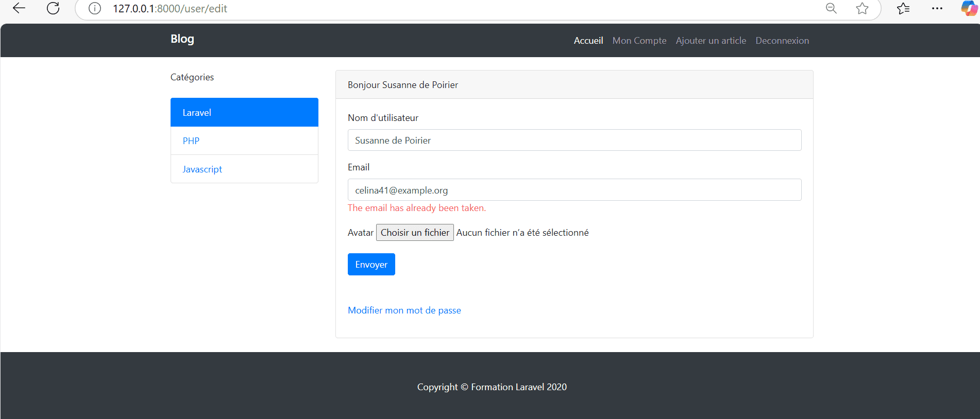Select the PHP category
This screenshot has height=419, width=980.
tap(244, 141)
